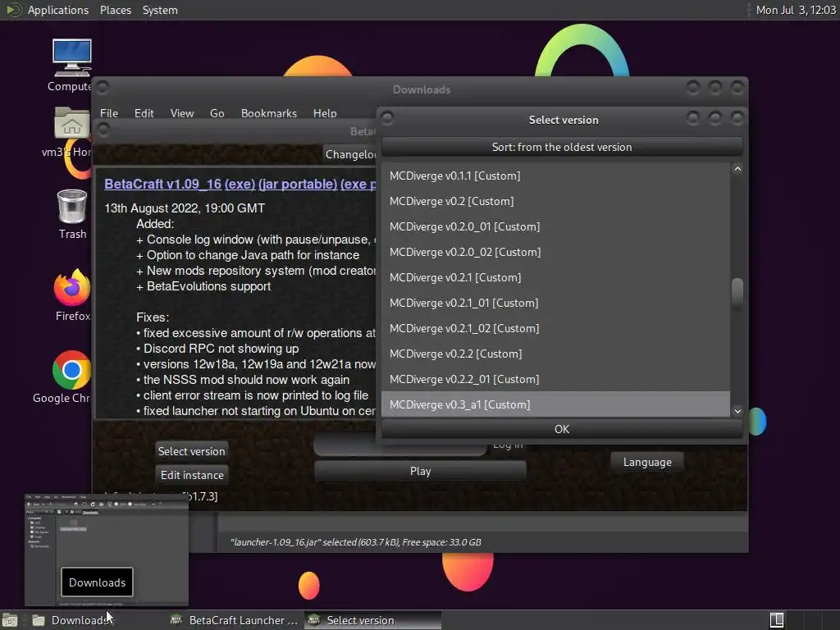840x630 pixels.
Task: Open the Places menu
Action: click(x=116, y=10)
